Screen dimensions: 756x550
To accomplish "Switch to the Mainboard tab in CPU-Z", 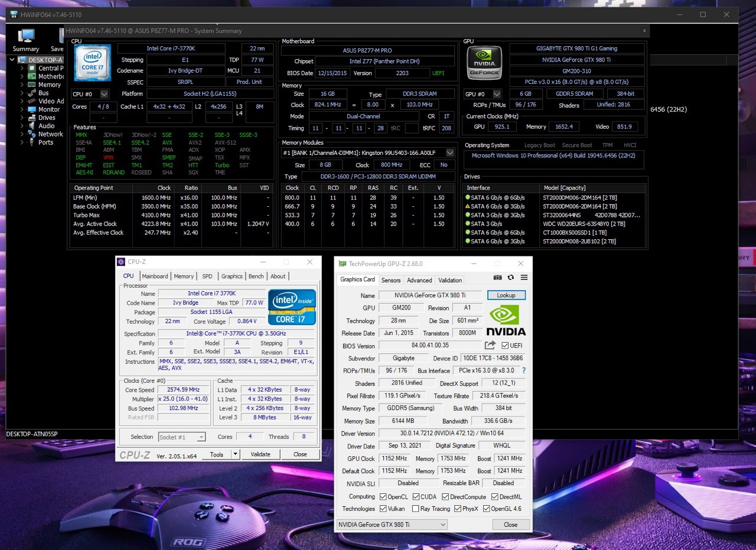I will click(x=155, y=276).
